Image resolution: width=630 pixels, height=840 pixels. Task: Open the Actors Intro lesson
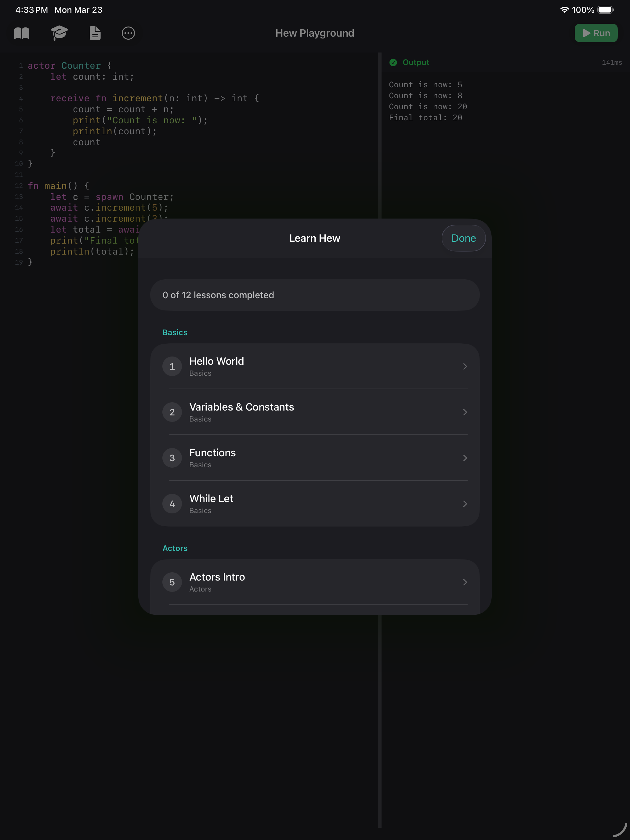pyautogui.click(x=315, y=582)
